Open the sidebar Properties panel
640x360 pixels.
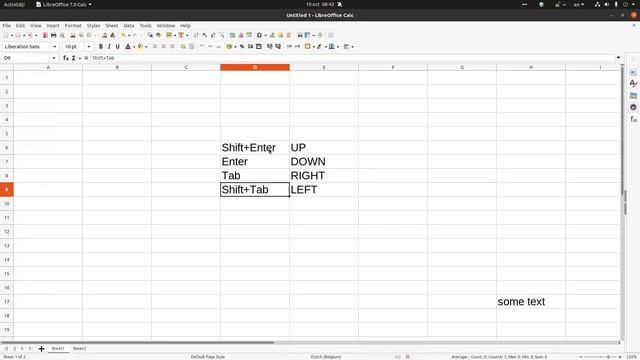tap(633, 73)
